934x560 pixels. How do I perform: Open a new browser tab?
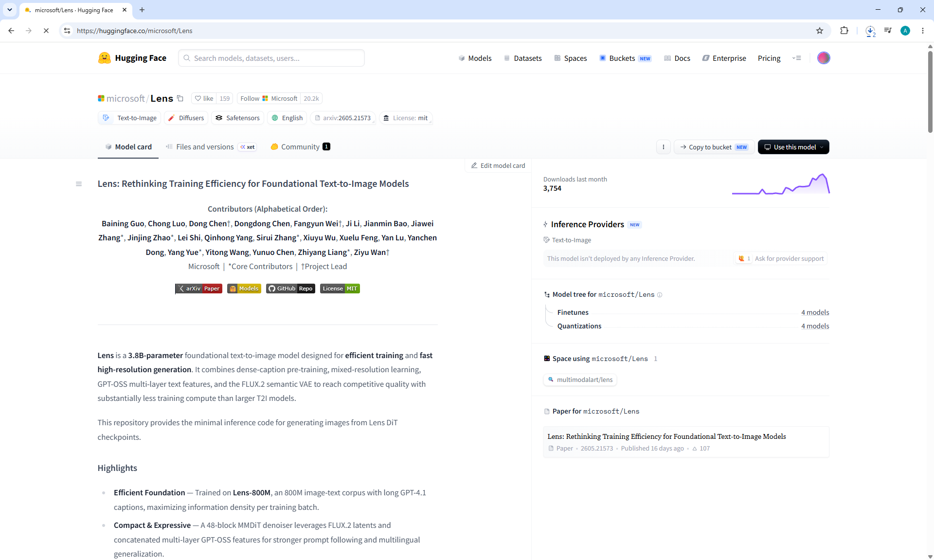[142, 10]
